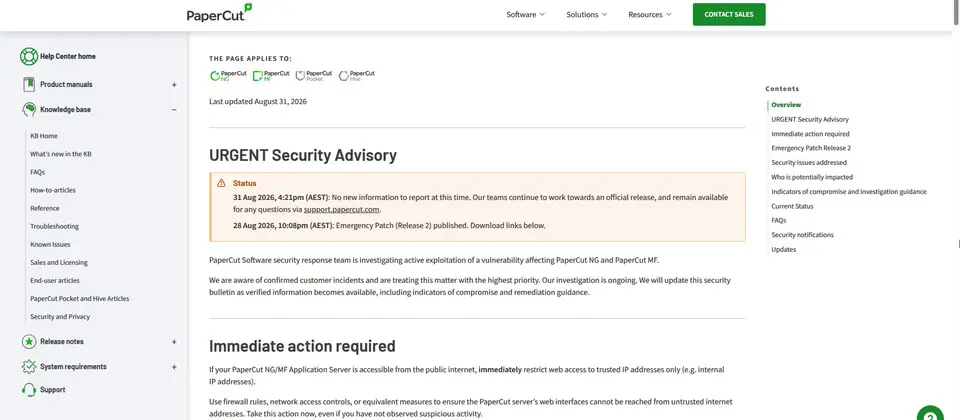This screenshot has height=420, width=960.
Task: Click the PaperCut logo
Action: click(219, 13)
